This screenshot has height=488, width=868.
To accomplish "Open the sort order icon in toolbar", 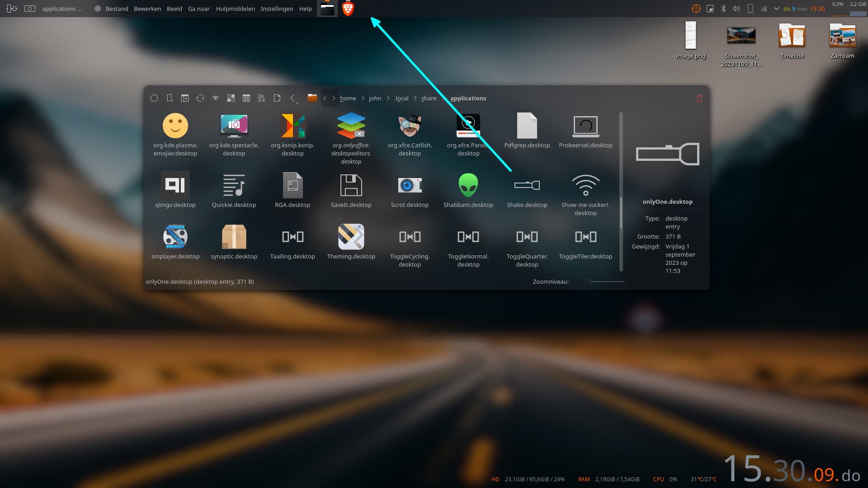I will (x=262, y=98).
